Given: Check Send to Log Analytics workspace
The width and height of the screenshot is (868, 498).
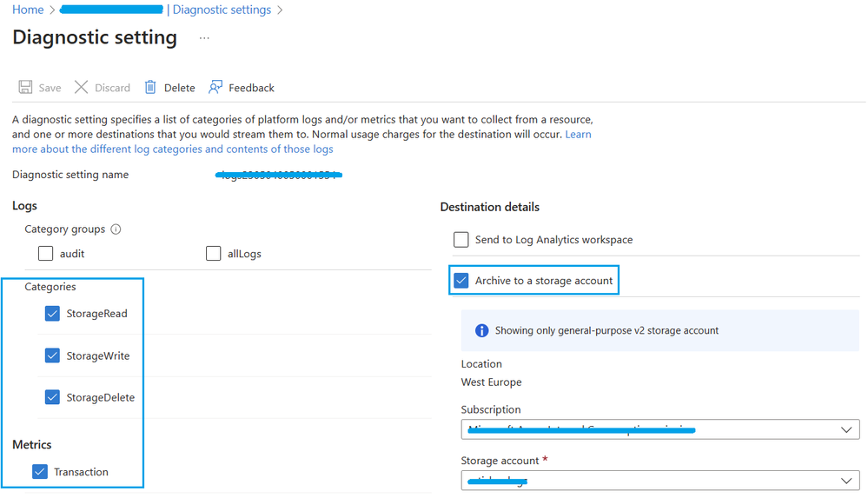Looking at the screenshot, I should [461, 240].
